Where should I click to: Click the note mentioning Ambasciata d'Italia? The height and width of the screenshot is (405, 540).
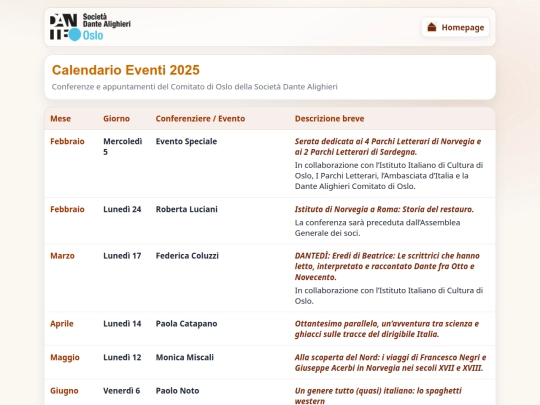(389, 176)
